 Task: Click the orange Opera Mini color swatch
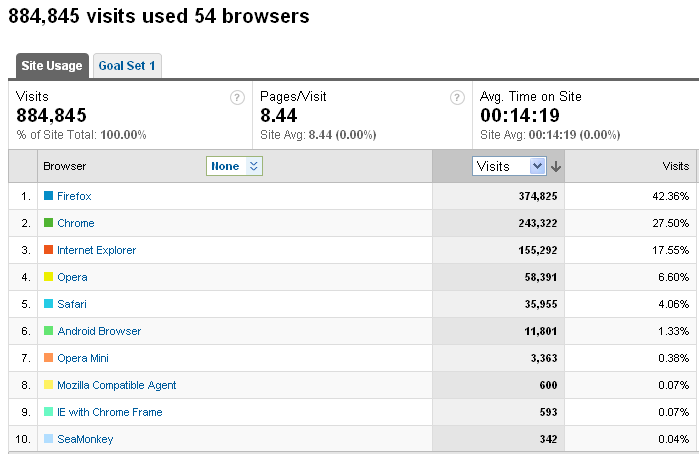49,358
